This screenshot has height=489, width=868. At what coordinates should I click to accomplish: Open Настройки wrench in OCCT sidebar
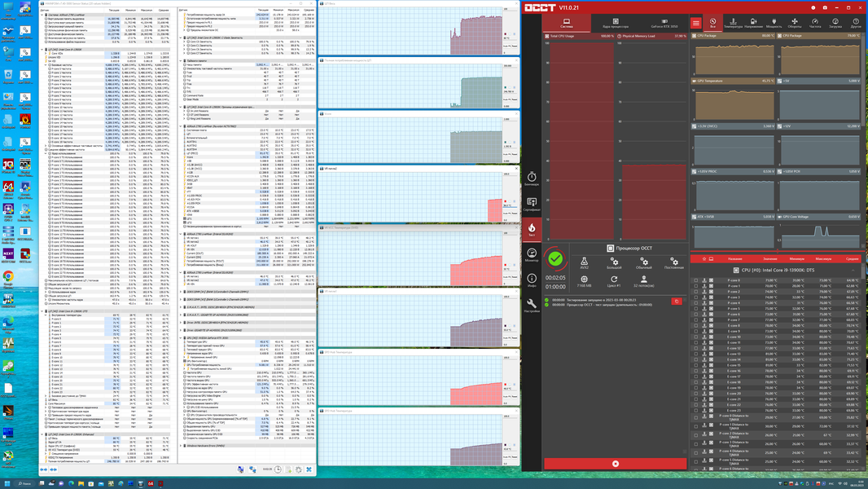point(532,305)
